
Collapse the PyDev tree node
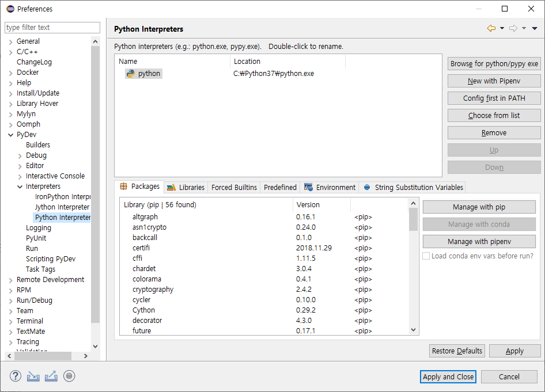click(10, 135)
